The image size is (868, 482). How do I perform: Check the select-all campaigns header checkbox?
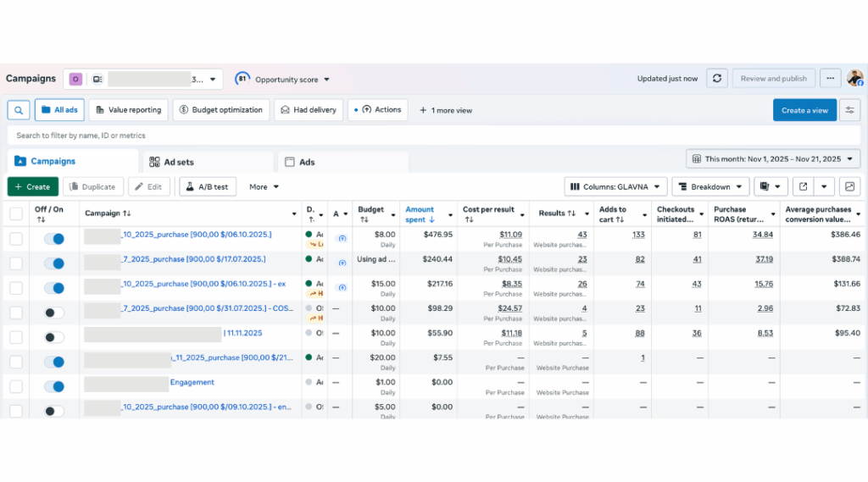tap(16, 214)
